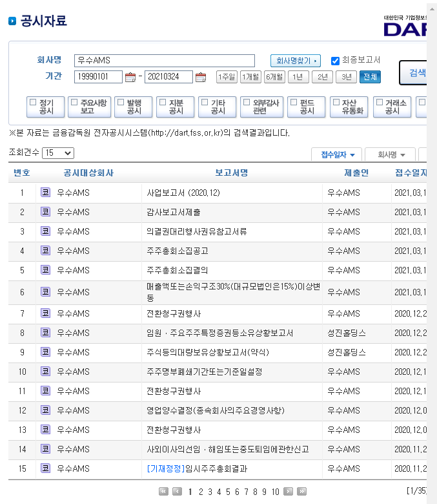Select the 1개월 period button
Viewport: 437px width, 504px height.
[250, 77]
